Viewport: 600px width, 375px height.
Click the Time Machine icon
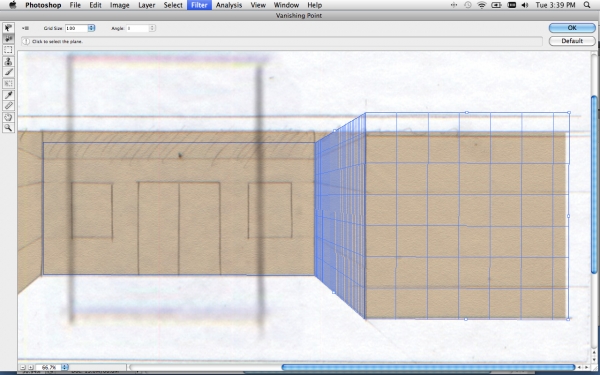coord(468,5)
